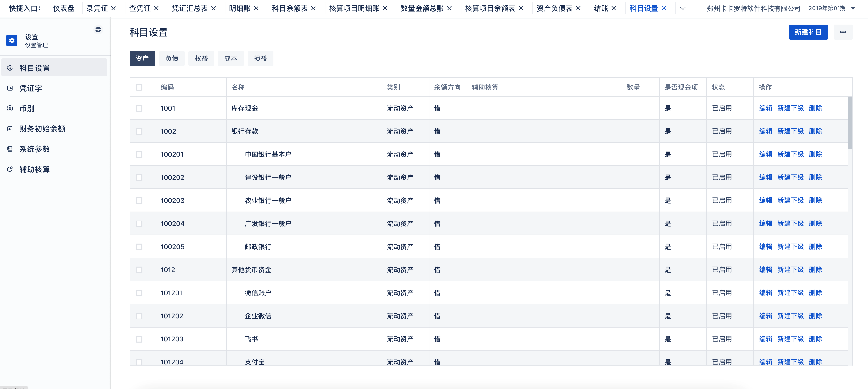
Task: Select 辅助核算 in the sidebar
Action: 35,169
